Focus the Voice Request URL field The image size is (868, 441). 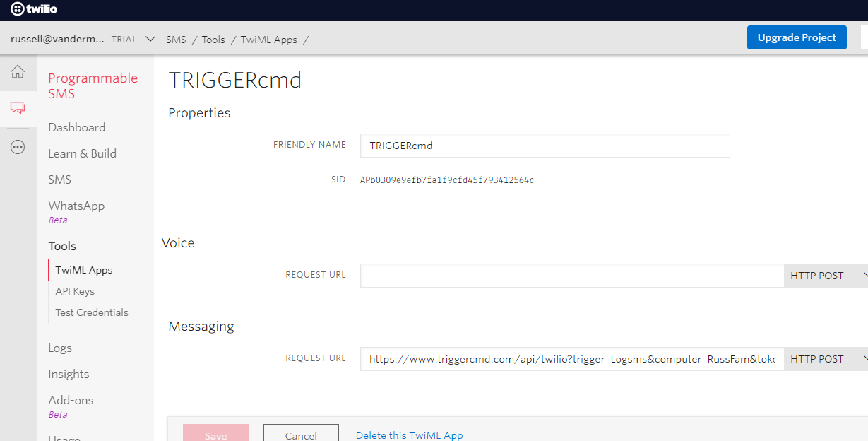coord(572,276)
